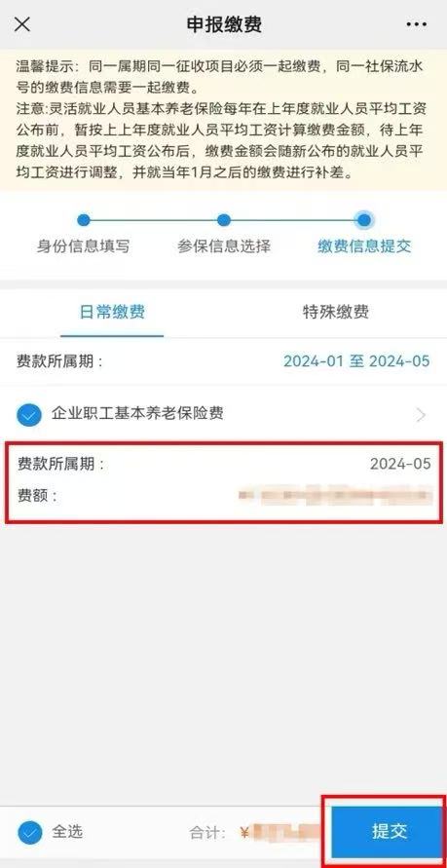Viewport: 447px width, 868px height.
Task: Tap the 缴费信息提交 step label
Action: pyautogui.click(x=364, y=246)
